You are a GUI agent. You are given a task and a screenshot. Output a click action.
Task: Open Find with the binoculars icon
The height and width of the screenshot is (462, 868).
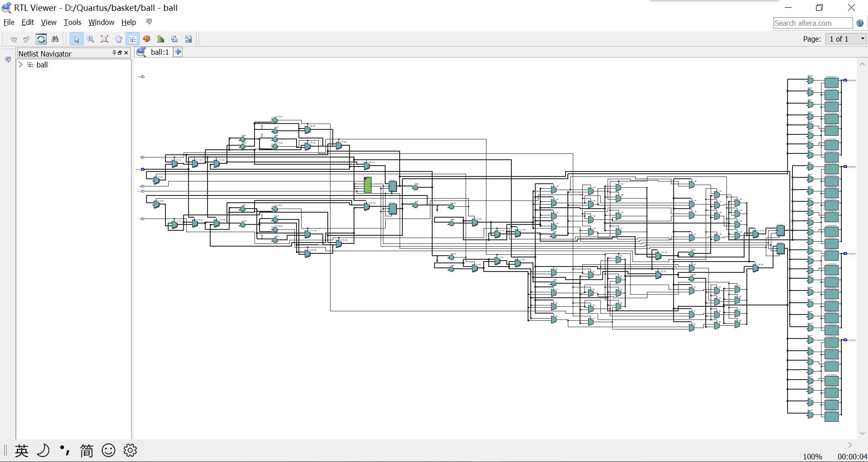pos(55,39)
